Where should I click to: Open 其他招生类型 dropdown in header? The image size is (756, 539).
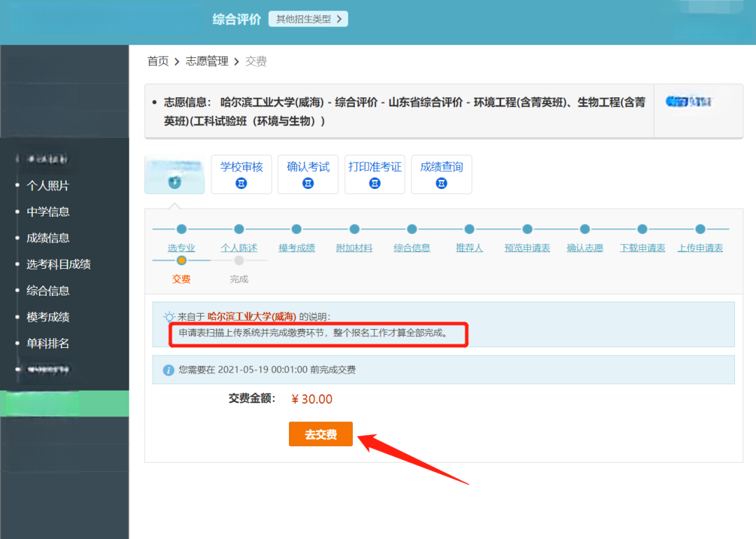[308, 19]
